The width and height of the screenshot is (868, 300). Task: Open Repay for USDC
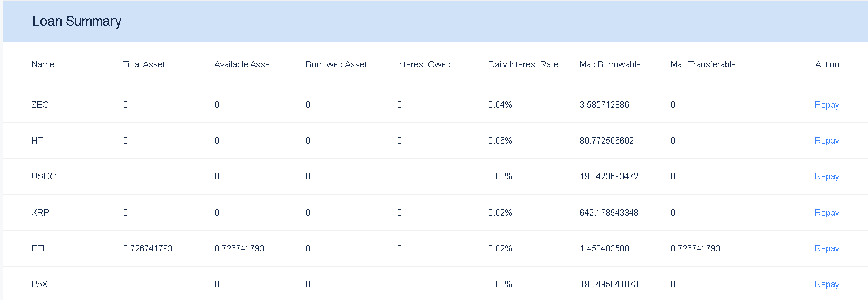click(x=826, y=176)
